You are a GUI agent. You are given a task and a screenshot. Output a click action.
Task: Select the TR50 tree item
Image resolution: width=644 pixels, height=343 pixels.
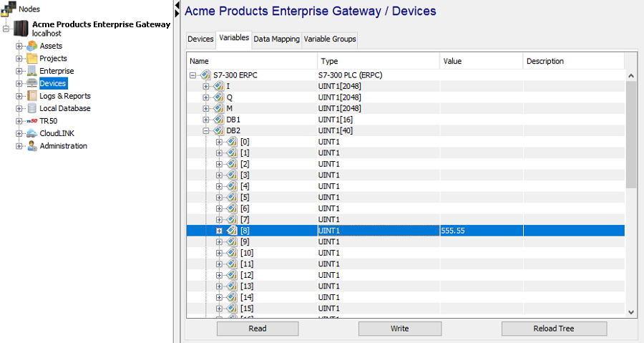[49, 121]
